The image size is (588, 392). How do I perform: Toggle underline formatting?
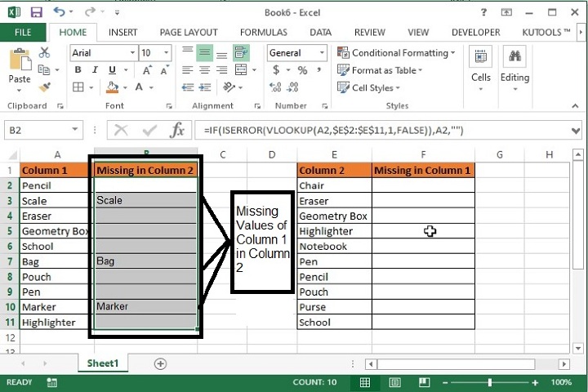(112, 69)
